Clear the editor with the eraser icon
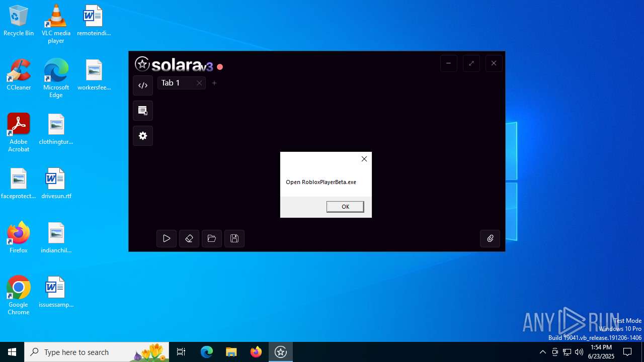Image resolution: width=644 pixels, height=362 pixels. pyautogui.click(x=189, y=238)
